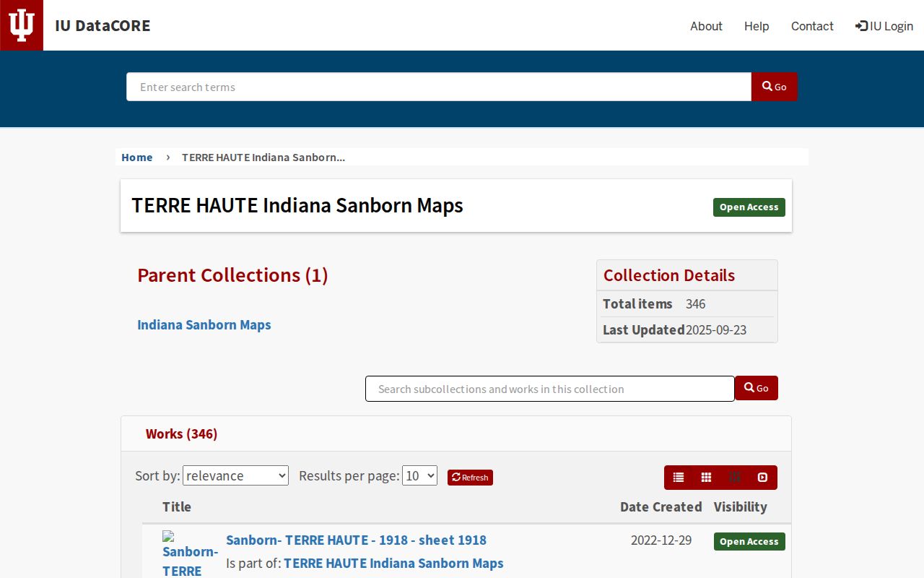
Task: Switch to gallery grid view
Action: pos(707,478)
